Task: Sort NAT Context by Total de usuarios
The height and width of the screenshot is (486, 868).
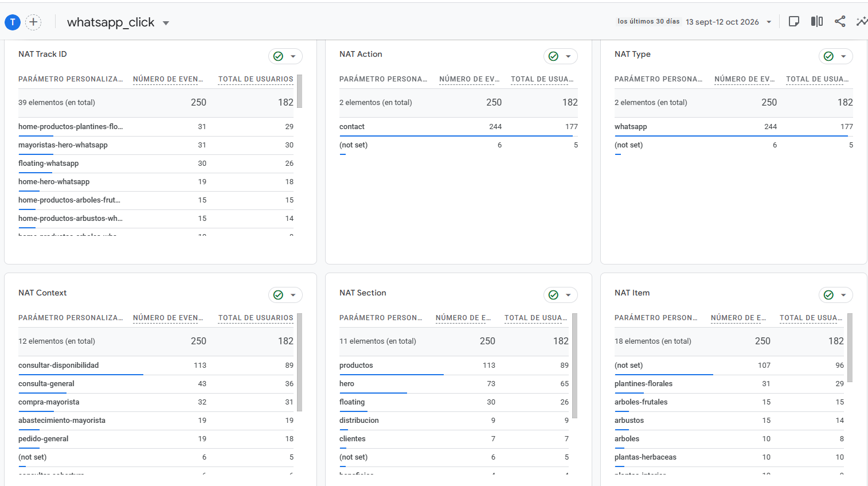Action: click(x=256, y=318)
